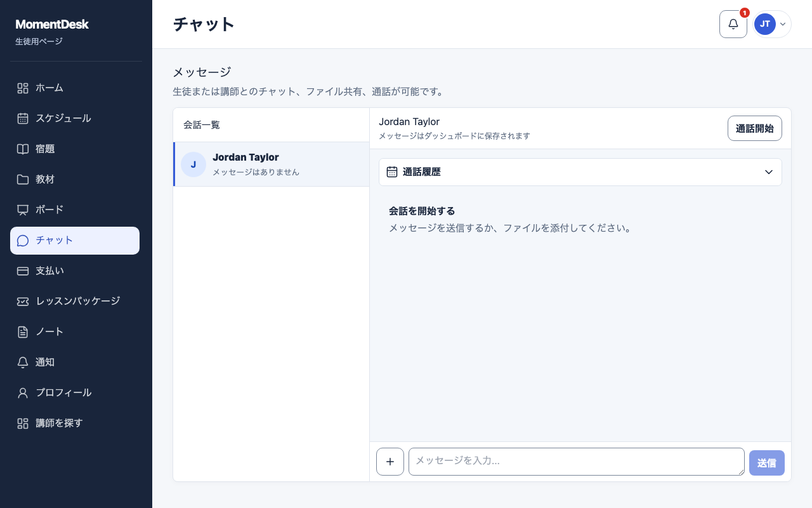The height and width of the screenshot is (508, 812).
Task: Click the text メッセージを送信するか、ファイルを添付してください。
Action: pyautogui.click(x=511, y=228)
